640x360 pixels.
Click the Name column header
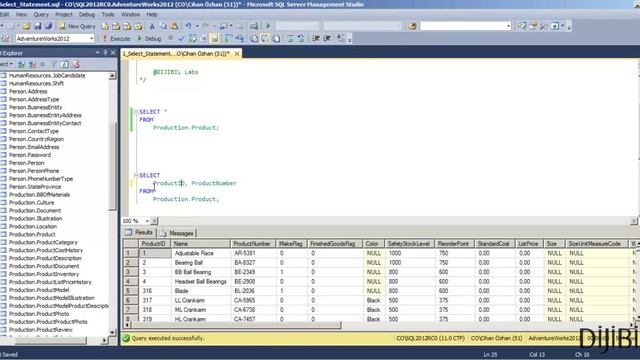[200, 244]
